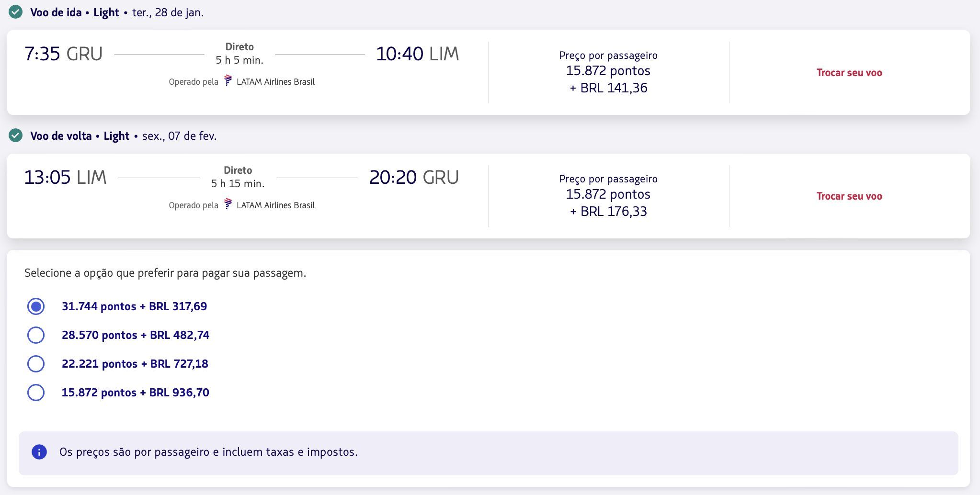Image resolution: width=980 pixels, height=495 pixels.
Task: Click the 10:40 LIM arrival time
Action: point(417,54)
